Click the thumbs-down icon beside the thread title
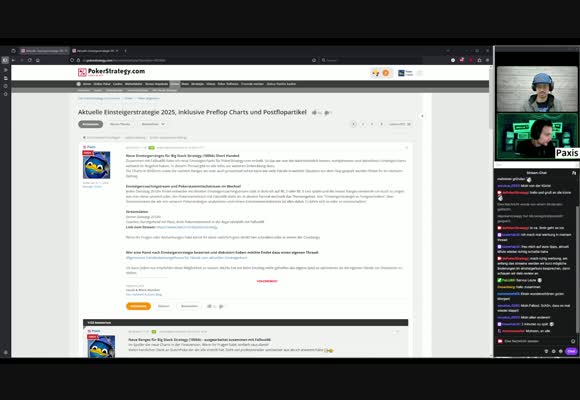 327,112
